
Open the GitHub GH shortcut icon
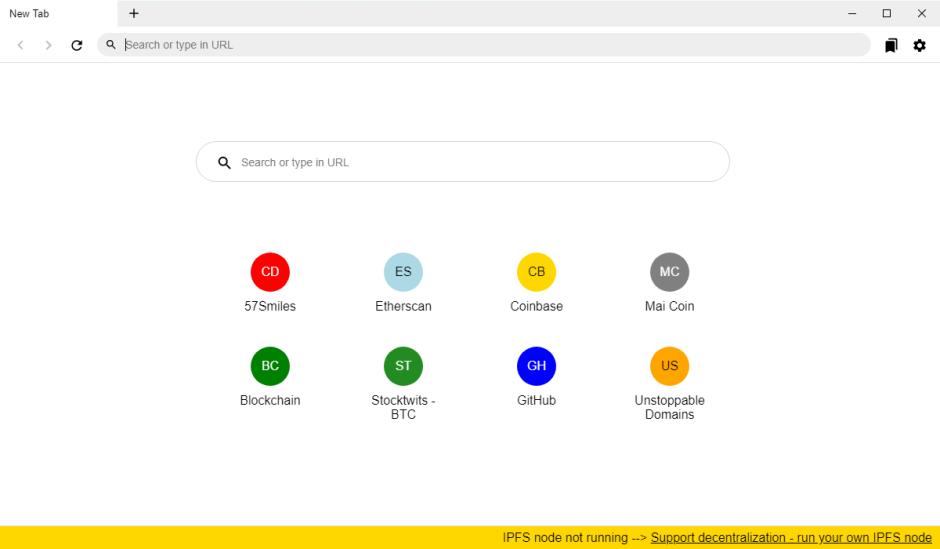536,366
